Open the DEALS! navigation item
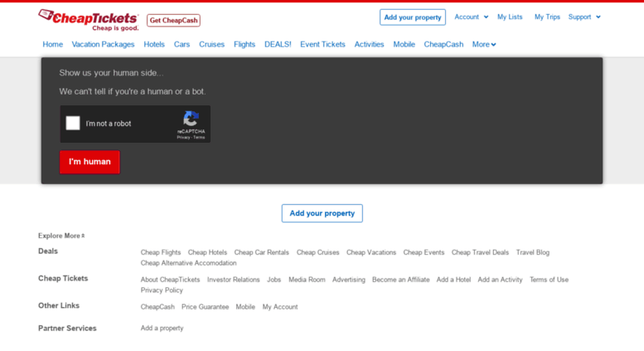 pyautogui.click(x=278, y=44)
